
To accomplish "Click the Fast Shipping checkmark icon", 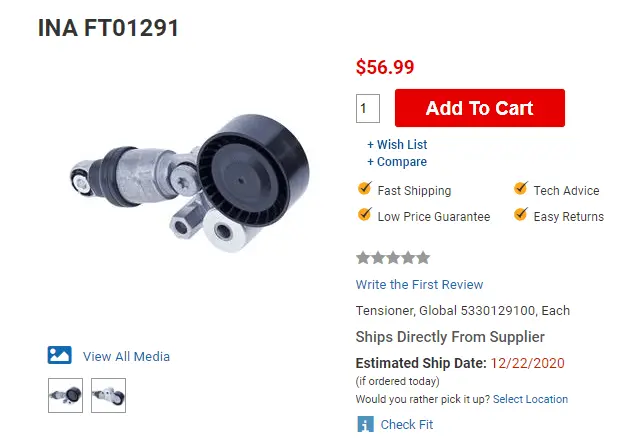I will pos(364,189).
